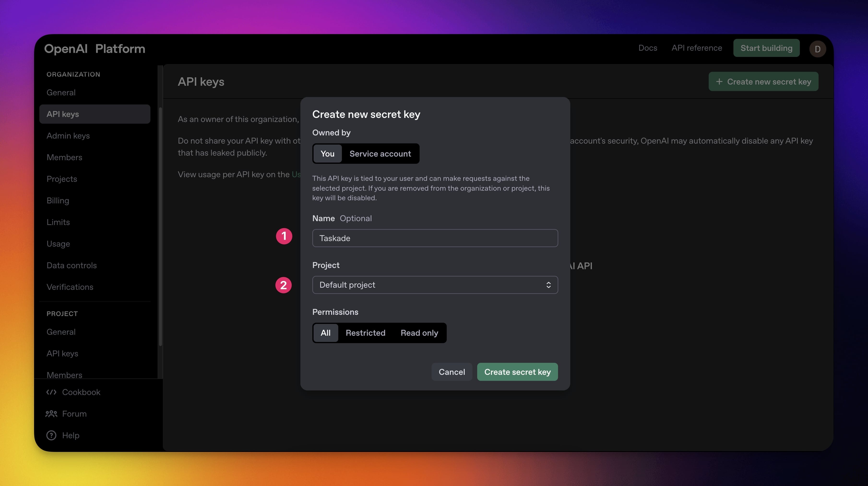Image resolution: width=868 pixels, height=486 pixels.
Task: Click the Name field containing Taskade
Action: point(435,238)
